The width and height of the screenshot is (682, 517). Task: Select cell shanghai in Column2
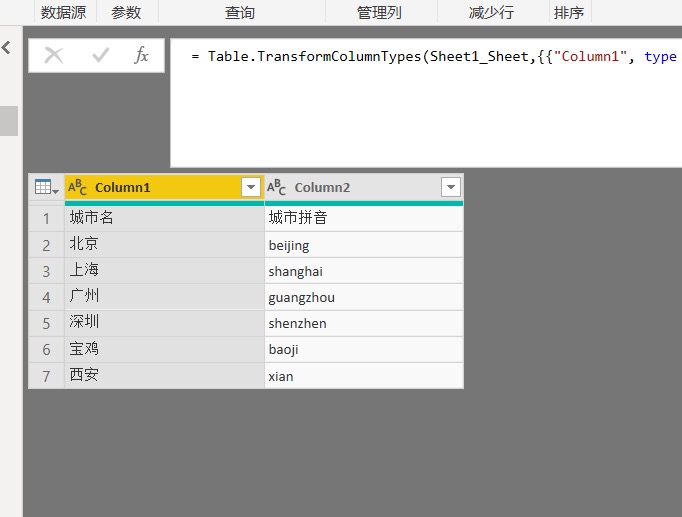tap(364, 271)
